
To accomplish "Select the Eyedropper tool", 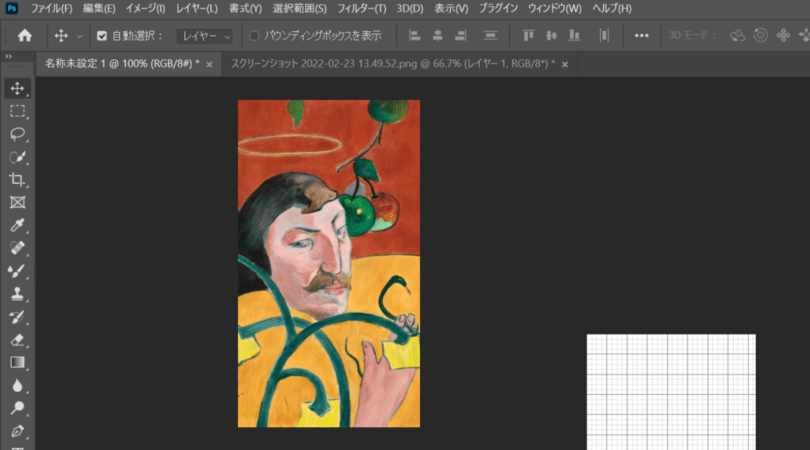I will (17, 226).
